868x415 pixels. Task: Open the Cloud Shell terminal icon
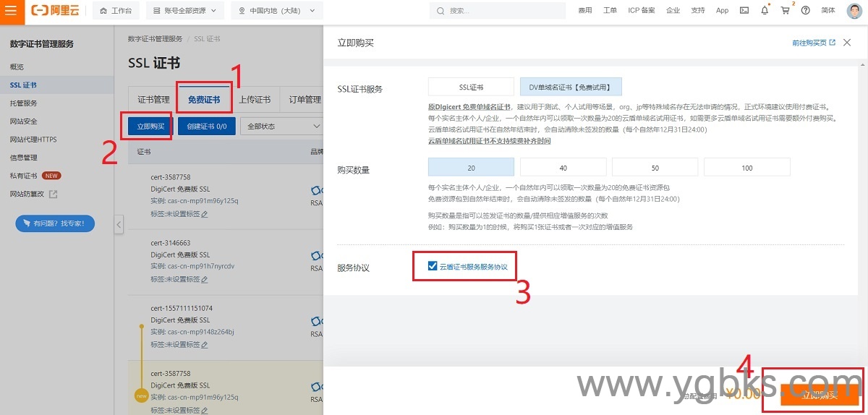(x=744, y=11)
